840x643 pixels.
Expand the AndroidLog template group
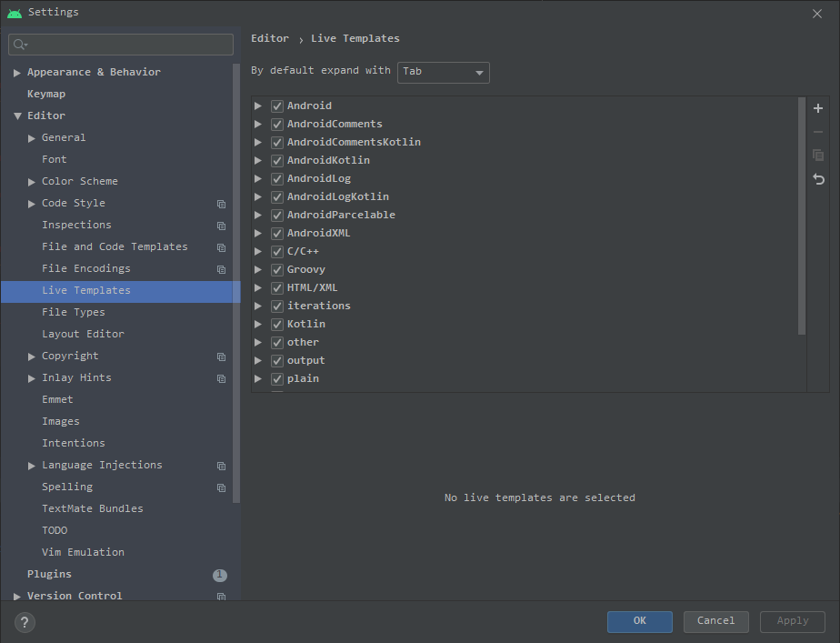pyautogui.click(x=258, y=178)
